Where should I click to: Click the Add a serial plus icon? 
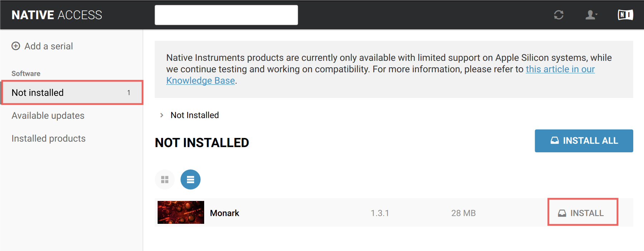pyautogui.click(x=15, y=46)
